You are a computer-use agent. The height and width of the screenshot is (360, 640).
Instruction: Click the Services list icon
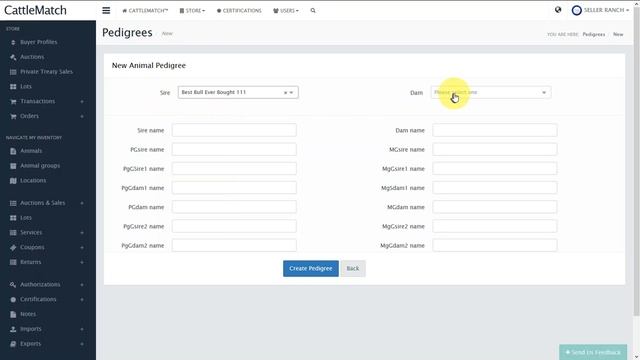(x=13, y=233)
